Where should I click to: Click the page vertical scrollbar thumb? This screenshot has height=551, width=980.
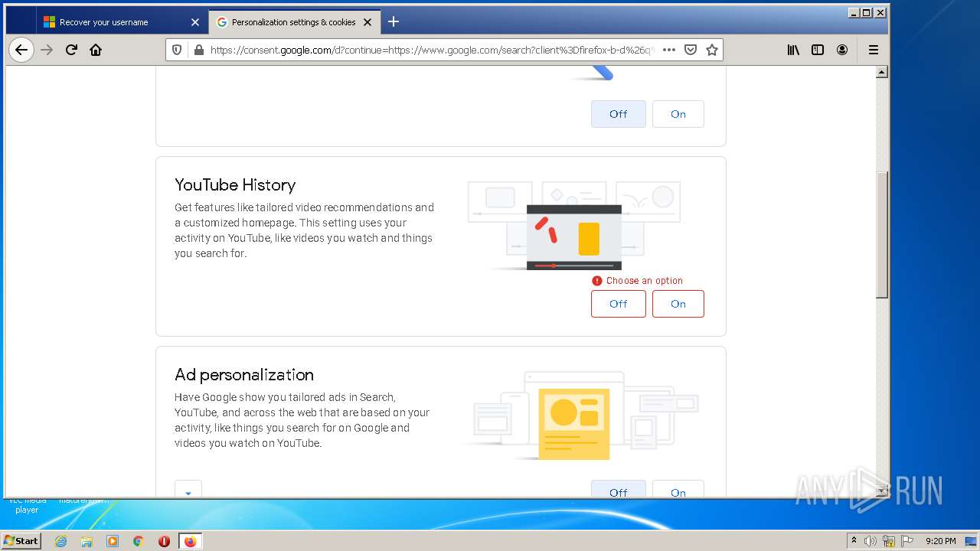881,235
